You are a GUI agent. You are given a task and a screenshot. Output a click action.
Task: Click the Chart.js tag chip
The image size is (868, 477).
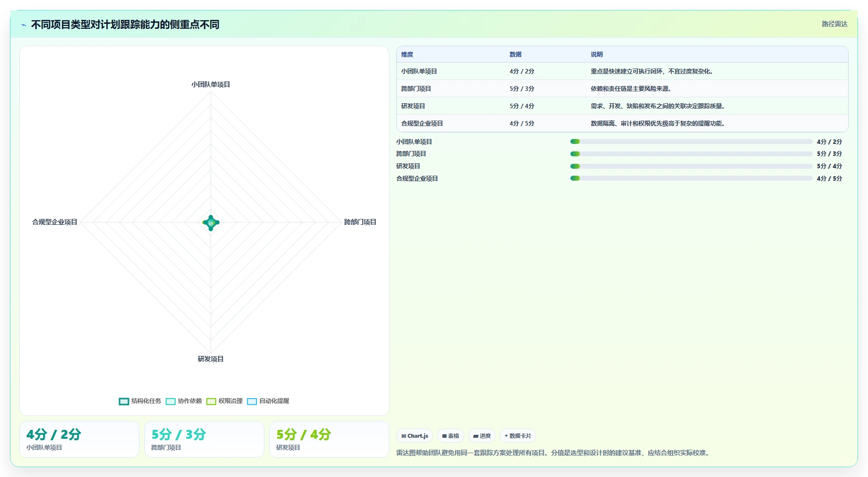tap(415, 436)
